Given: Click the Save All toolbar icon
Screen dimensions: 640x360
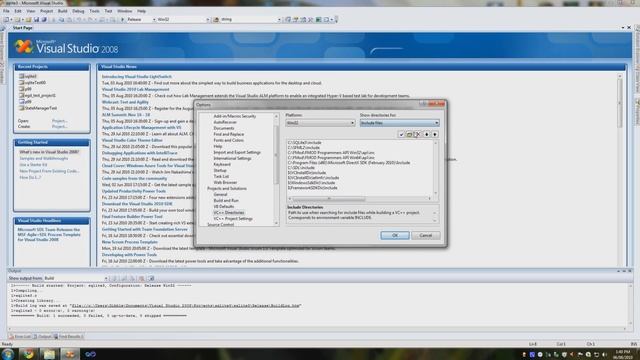Looking at the screenshot, I should [44, 20].
